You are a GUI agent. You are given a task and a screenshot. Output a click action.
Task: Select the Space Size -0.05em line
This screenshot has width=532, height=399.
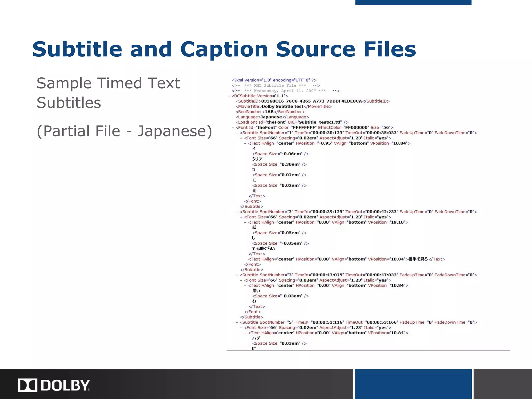[281, 243]
